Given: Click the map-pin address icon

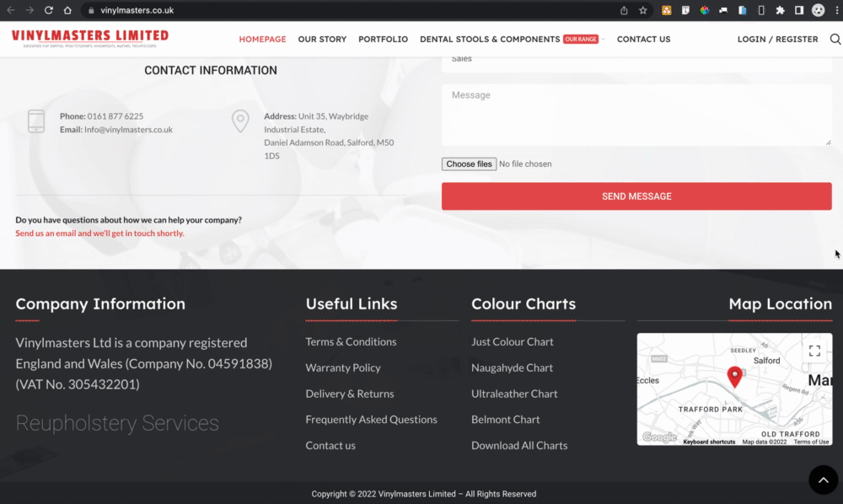Looking at the screenshot, I should click(240, 121).
